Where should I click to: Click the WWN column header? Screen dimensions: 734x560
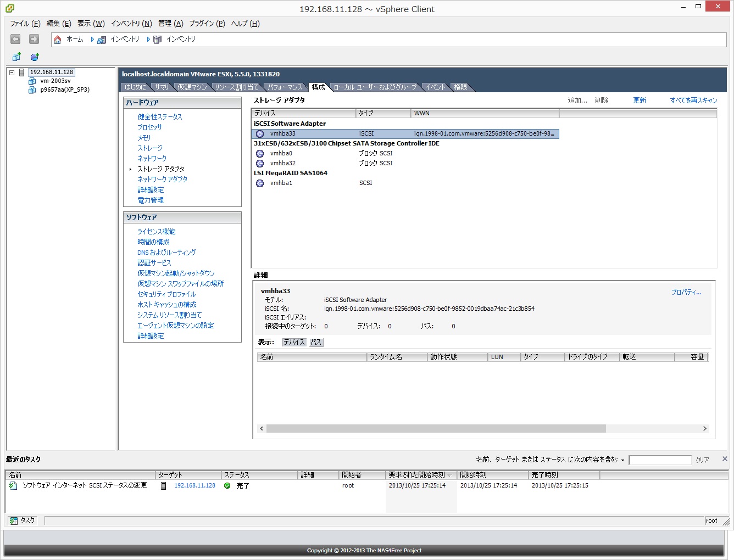[x=485, y=113]
